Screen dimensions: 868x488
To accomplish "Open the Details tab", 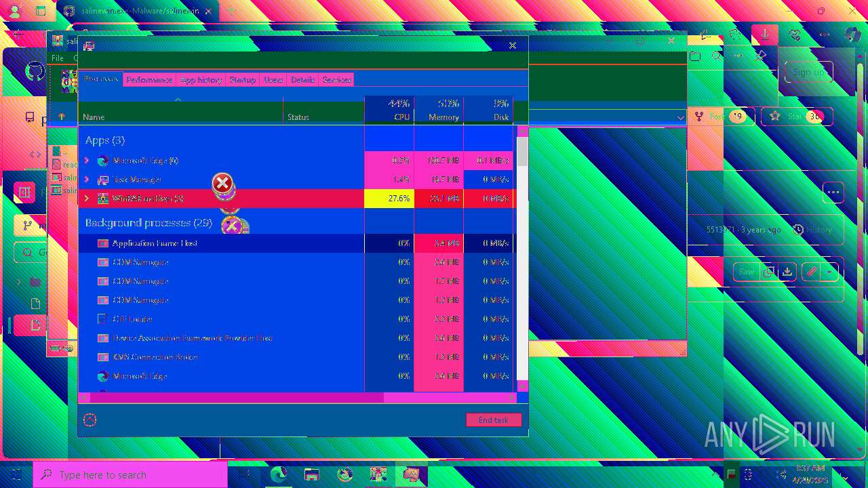I will click(302, 79).
